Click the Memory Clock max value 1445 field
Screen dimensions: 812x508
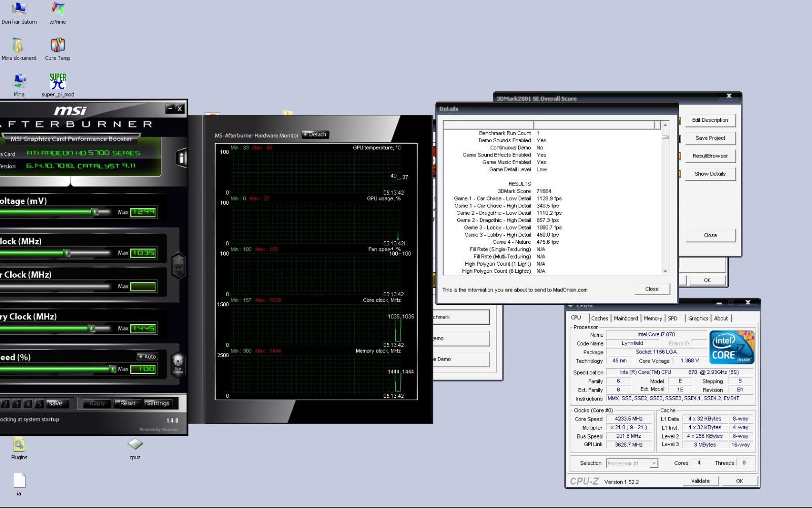[x=143, y=328]
